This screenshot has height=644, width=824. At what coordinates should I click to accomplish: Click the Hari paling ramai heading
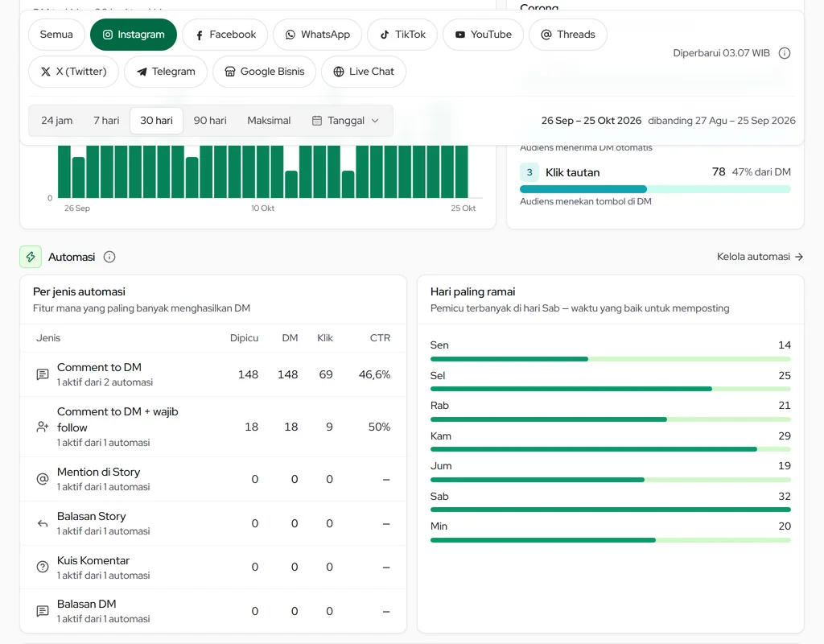tap(472, 291)
